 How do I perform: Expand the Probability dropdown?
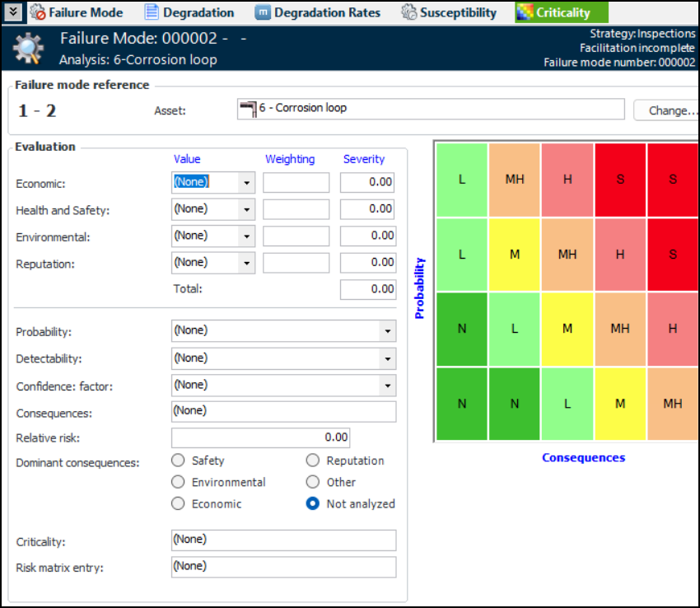pyautogui.click(x=387, y=331)
